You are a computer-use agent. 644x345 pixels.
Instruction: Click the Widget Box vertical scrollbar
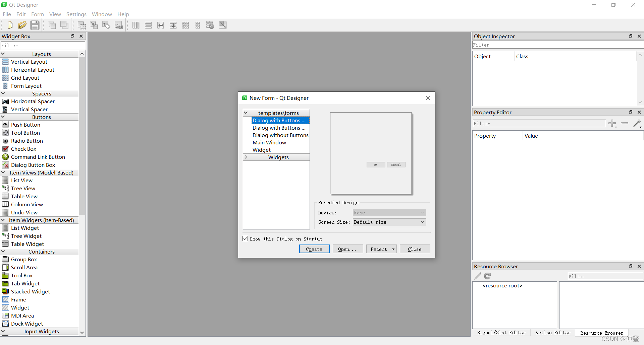pyautogui.click(x=82, y=136)
